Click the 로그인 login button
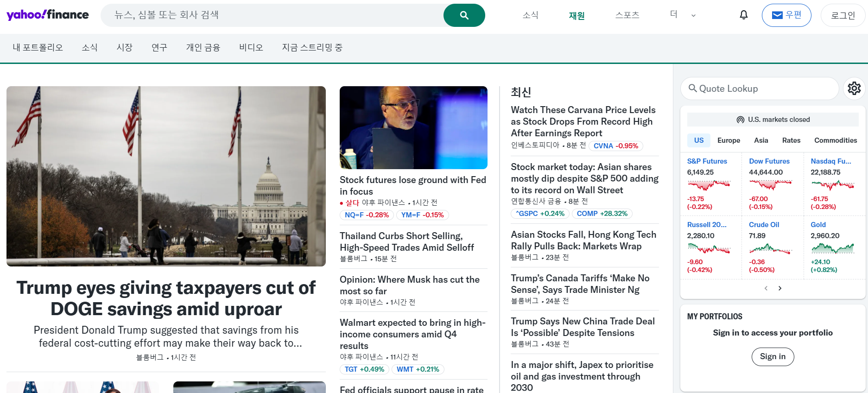The image size is (868, 393). coord(843,15)
